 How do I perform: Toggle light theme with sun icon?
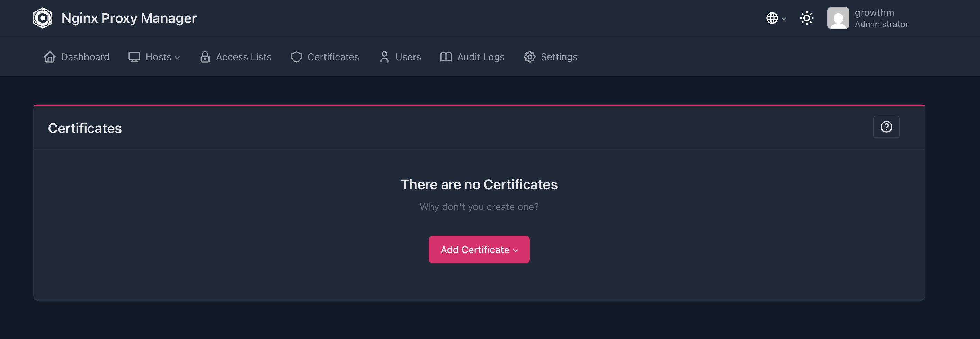pos(807,18)
